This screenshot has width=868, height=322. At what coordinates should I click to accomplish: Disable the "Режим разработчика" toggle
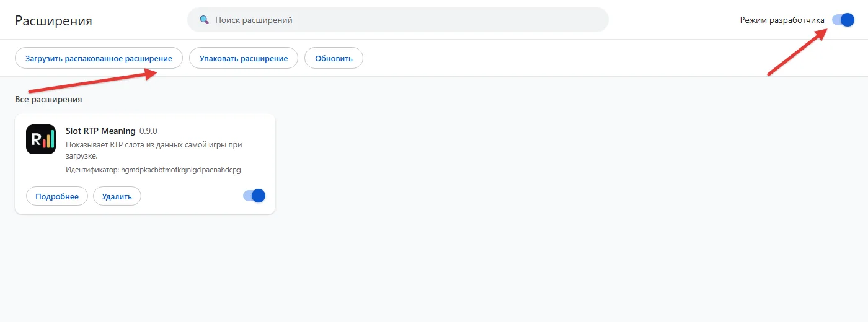point(843,20)
